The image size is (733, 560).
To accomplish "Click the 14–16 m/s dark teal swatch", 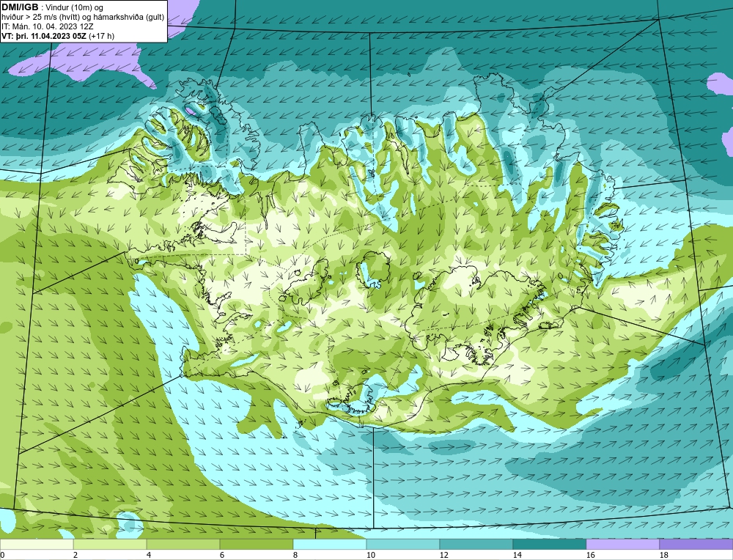I will tap(550, 544).
